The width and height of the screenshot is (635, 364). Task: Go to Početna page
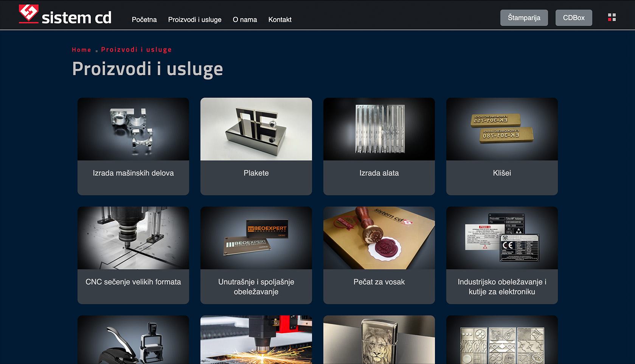pos(144,20)
